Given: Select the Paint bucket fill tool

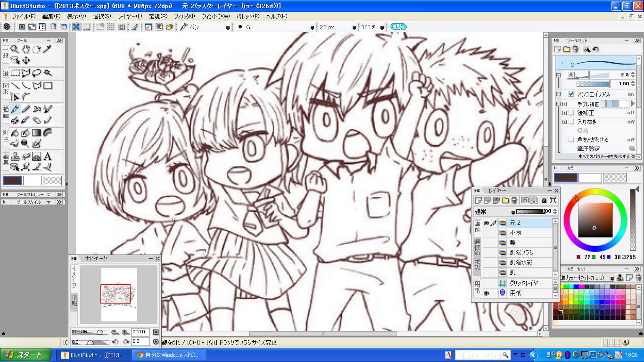Looking at the screenshot, I should coord(15,133).
